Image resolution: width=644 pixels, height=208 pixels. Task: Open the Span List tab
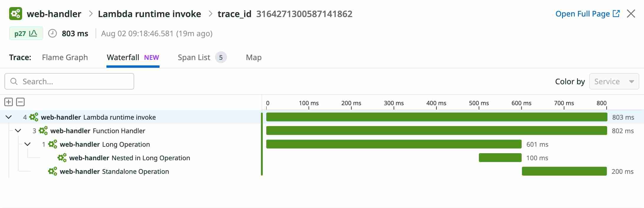(x=194, y=57)
